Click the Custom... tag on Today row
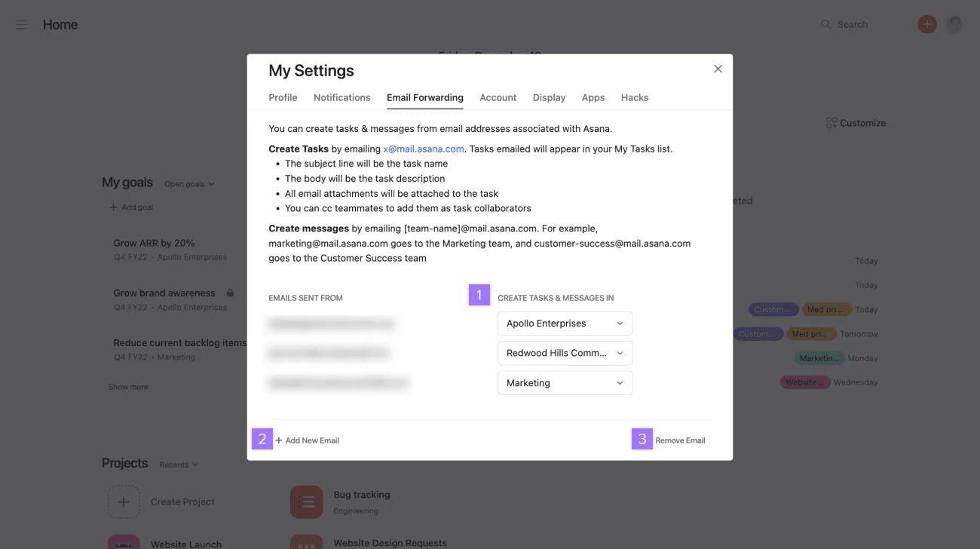This screenshot has height=549, width=980. [x=773, y=309]
